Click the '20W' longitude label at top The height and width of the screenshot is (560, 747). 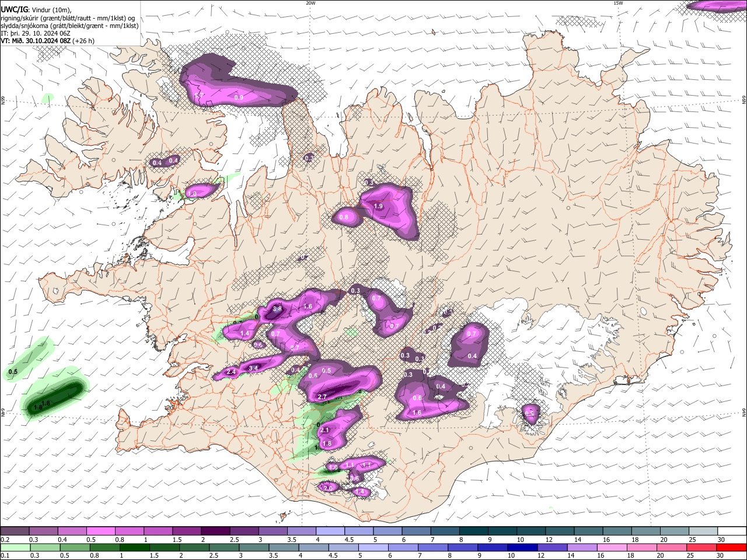point(310,3)
